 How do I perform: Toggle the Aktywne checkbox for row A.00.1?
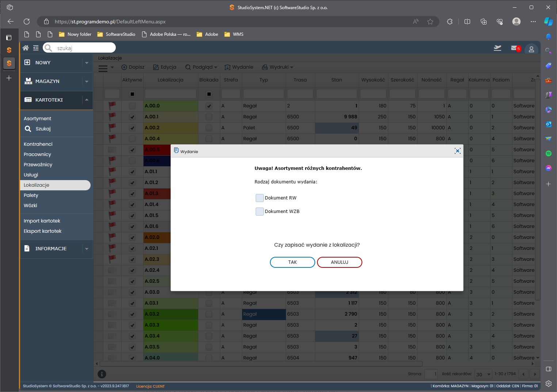[132, 117]
